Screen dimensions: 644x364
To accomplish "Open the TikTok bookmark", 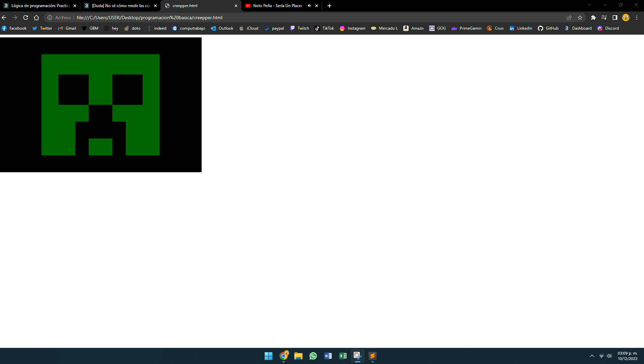I will pyautogui.click(x=324, y=28).
